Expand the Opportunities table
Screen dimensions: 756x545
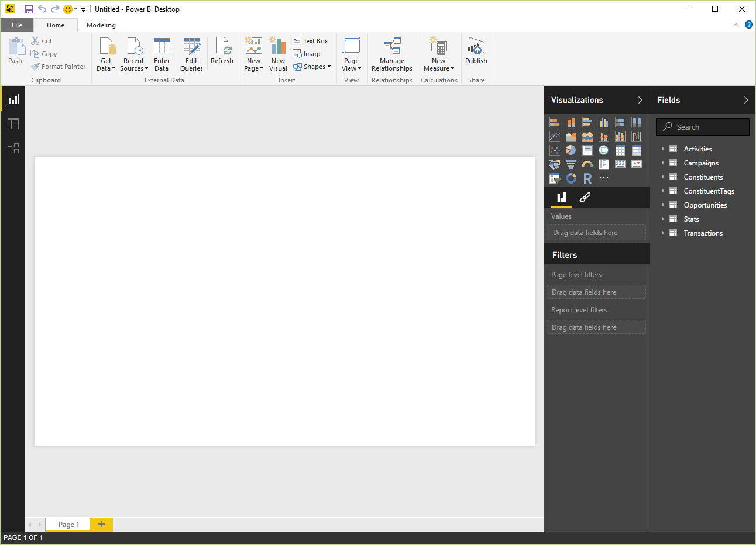coord(663,205)
